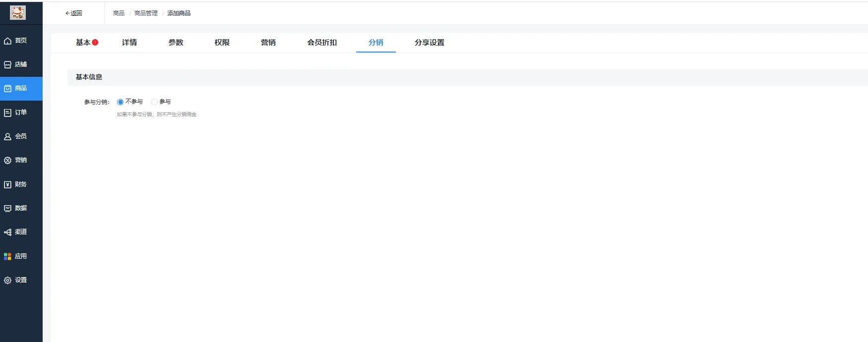Open the 首页 home icon in sidebar
The image size is (868, 342).
click(8, 41)
